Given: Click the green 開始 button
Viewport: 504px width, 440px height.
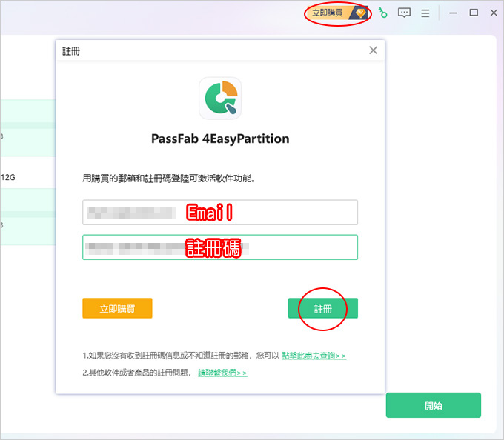Looking at the screenshot, I should (434, 405).
